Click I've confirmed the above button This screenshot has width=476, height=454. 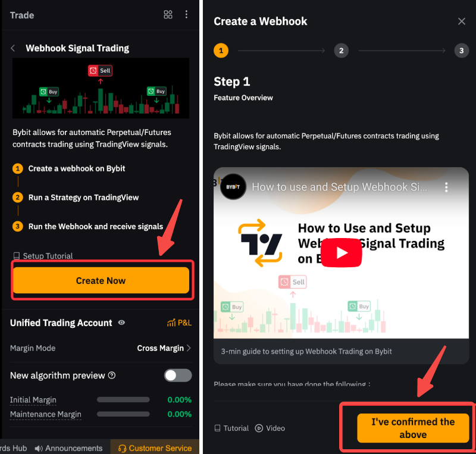pyautogui.click(x=413, y=428)
